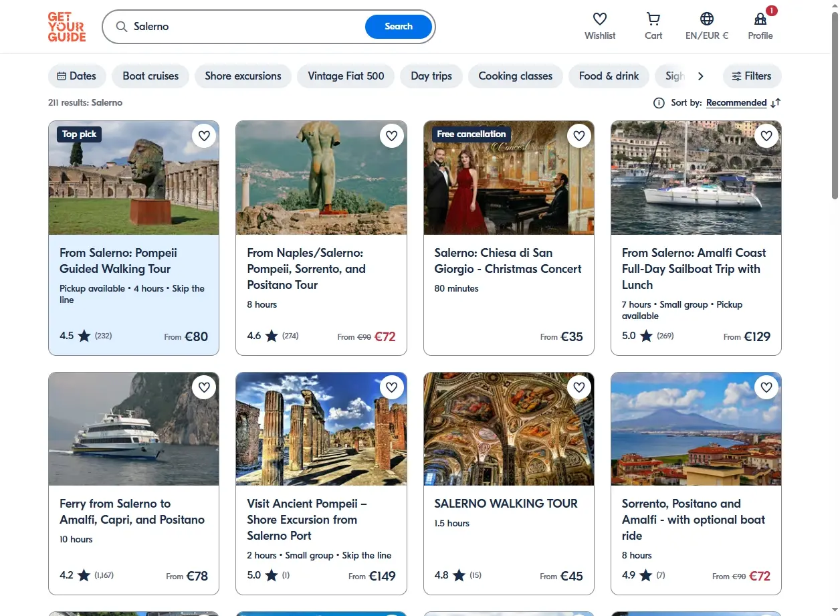The image size is (840, 616).
Task: Select the Food & drink chip
Action: coord(609,76)
